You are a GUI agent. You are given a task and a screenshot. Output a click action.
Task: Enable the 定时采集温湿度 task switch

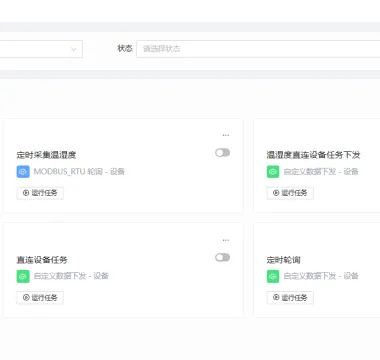[222, 153]
